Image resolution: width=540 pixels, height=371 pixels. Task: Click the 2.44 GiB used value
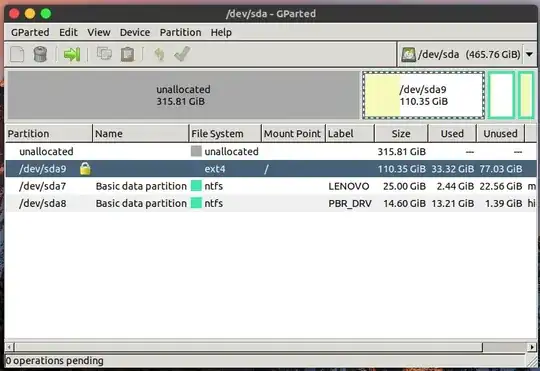pyautogui.click(x=455, y=186)
